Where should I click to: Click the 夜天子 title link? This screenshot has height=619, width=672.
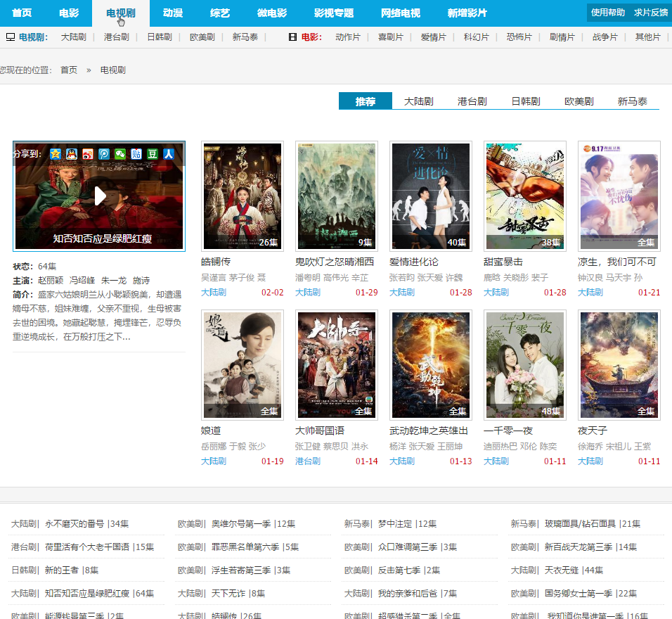[x=593, y=430]
